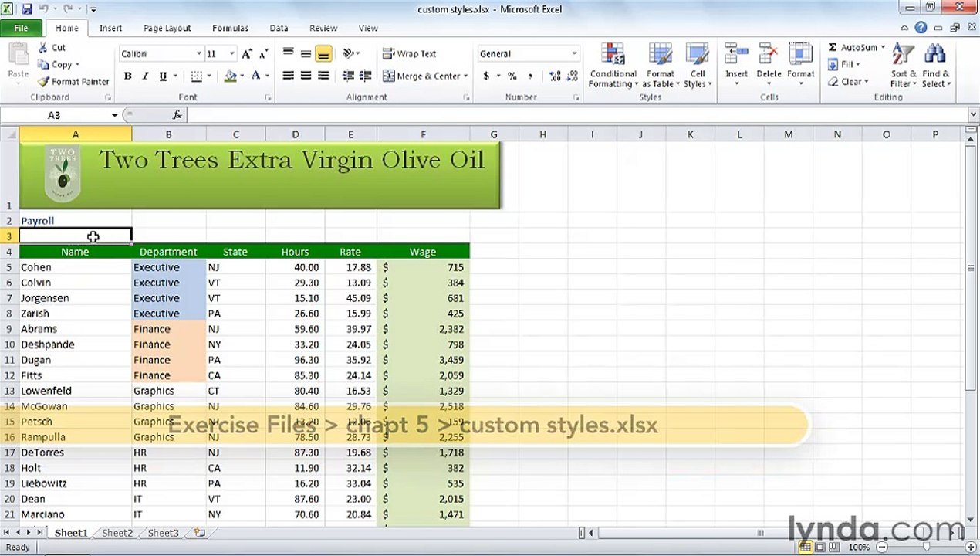The image size is (980, 556).
Task: Toggle middle align vertical alignment
Action: [306, 53]
